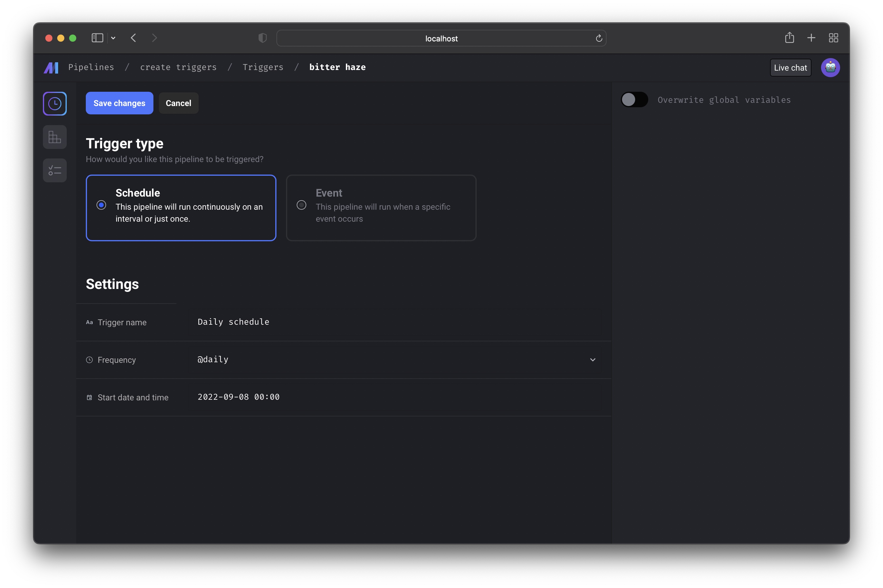Click the Settings heading
Viewport: 883px width, 588px height.
click(112, 284)
